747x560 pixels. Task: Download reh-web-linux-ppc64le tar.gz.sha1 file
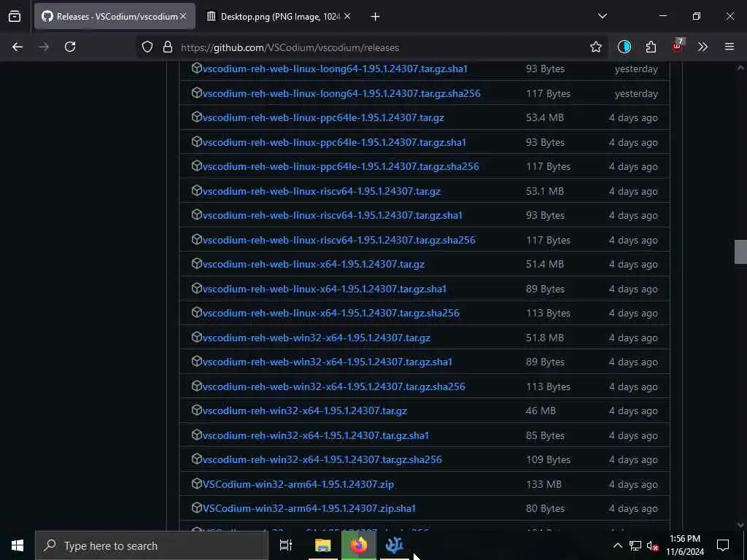(334, 142)
